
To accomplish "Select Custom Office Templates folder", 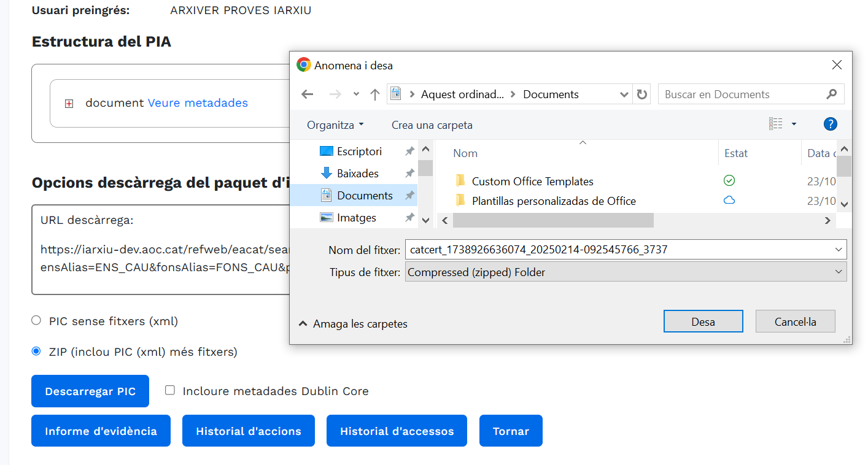I will (532, 182).
